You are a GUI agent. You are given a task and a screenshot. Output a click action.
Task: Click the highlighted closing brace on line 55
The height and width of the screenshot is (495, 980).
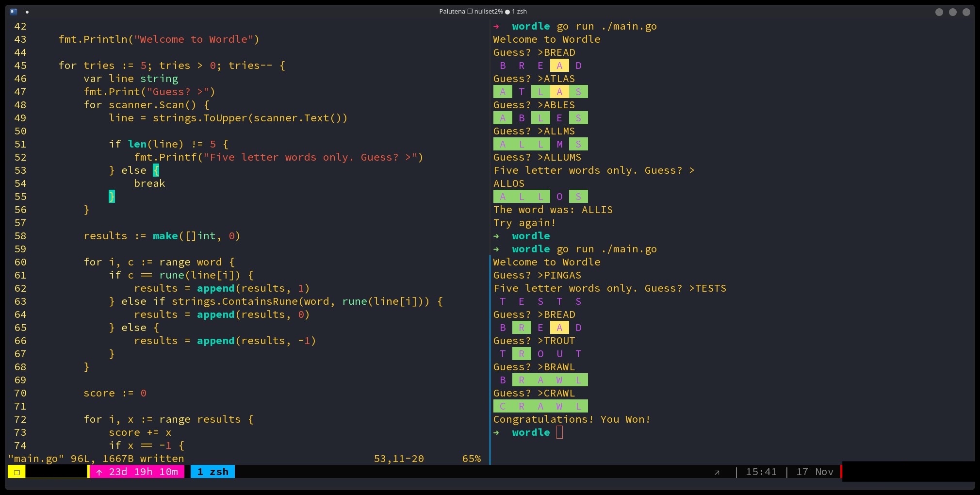point(112,197)
